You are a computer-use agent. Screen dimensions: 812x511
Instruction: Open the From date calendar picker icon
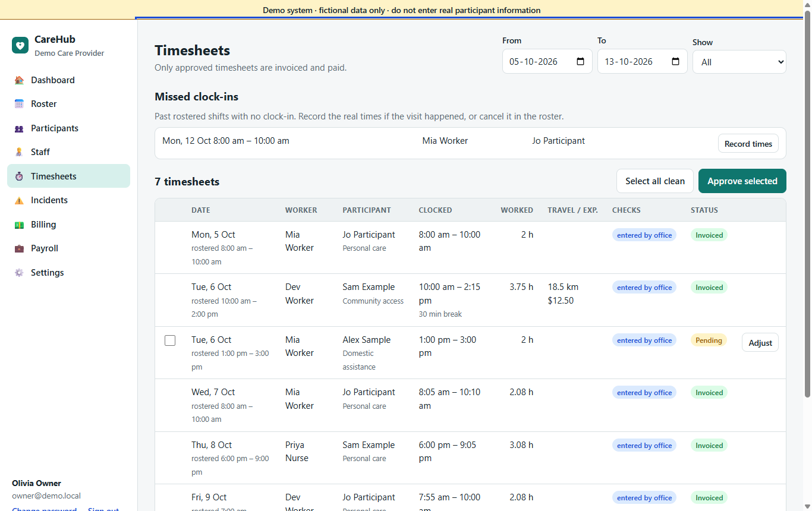[x=581, y=61]
